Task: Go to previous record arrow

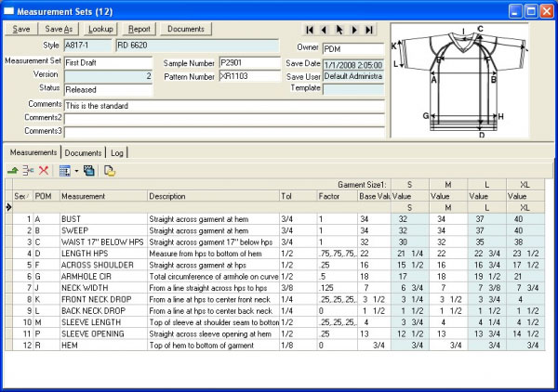Action: [x=325, y=30]
